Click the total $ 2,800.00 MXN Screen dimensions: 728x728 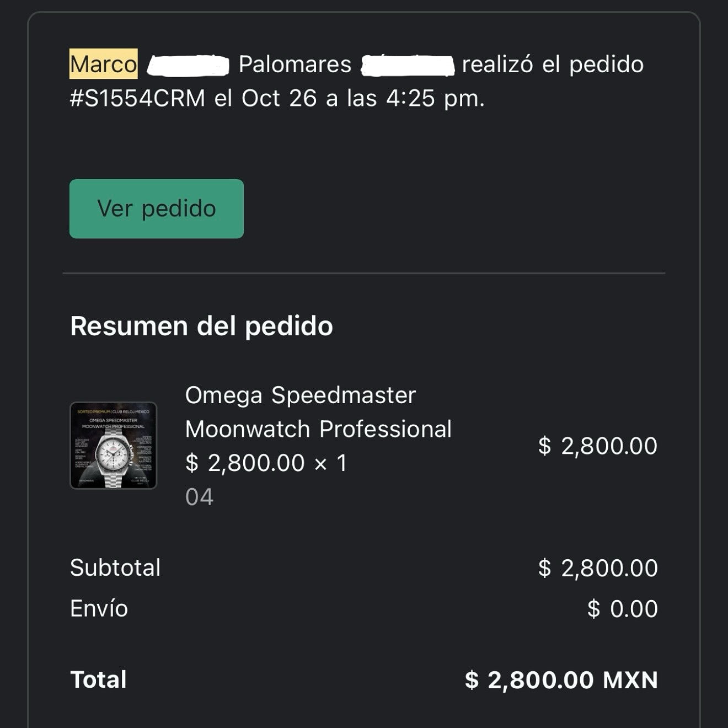point(561,680)
